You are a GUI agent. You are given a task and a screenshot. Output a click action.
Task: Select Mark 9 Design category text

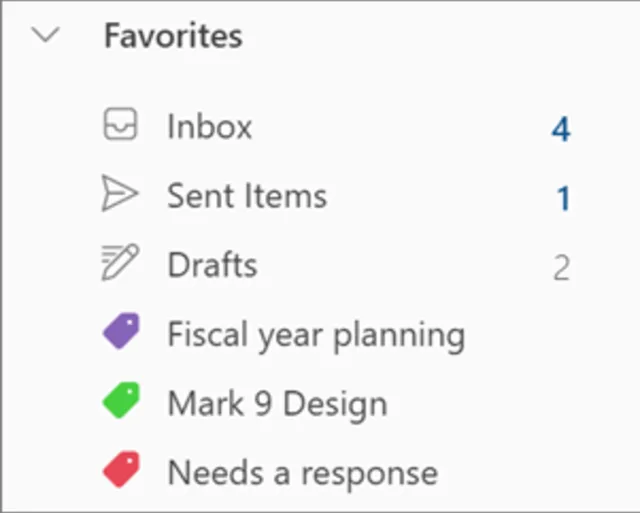tap(277, 404)
